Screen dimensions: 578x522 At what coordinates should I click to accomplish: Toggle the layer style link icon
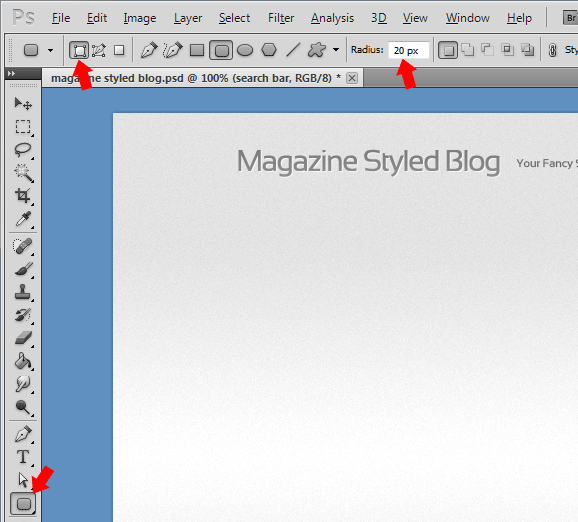[x=553, y=50]
